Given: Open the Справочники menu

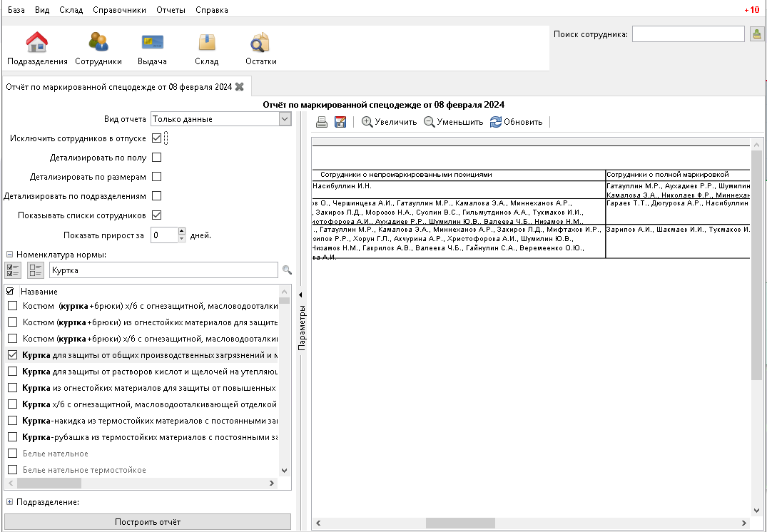Looking at the screenshot, I should [x=119, y=10].
